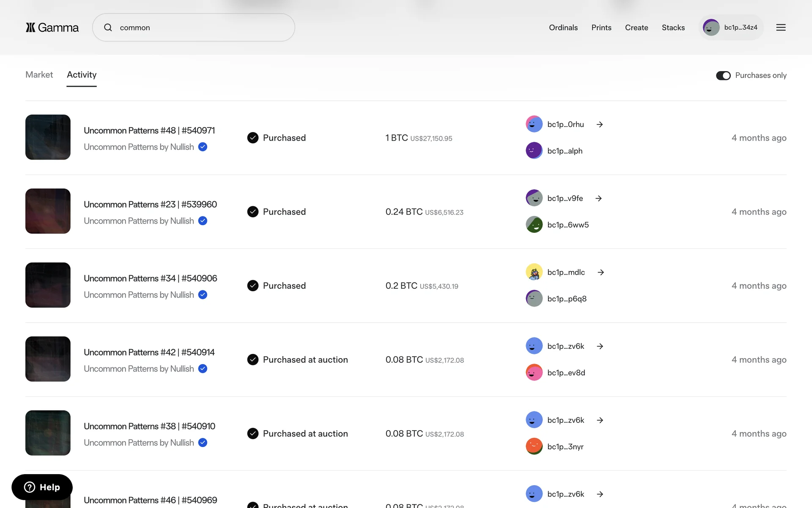The width and height of the screenshot is (812, 508).
Task: Click the arrow next to bc1p...mdlc
Action: point(601,272)
